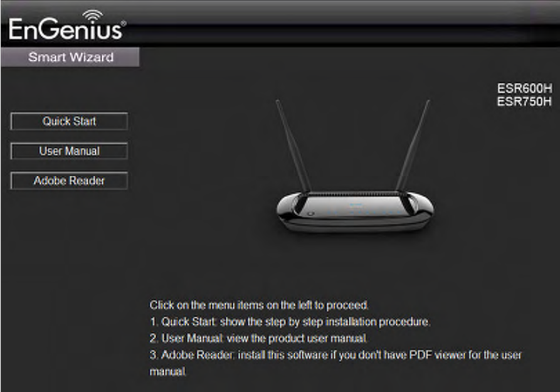Click the registered trademark symbol by the logo
The height and width of the screenshot is (392, 560).
[x=124, y=23]
